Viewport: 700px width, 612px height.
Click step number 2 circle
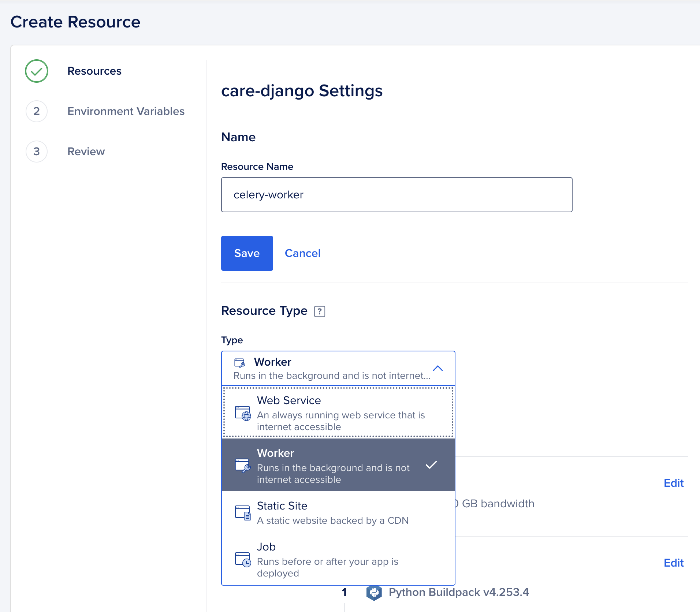tap(37, 111)
